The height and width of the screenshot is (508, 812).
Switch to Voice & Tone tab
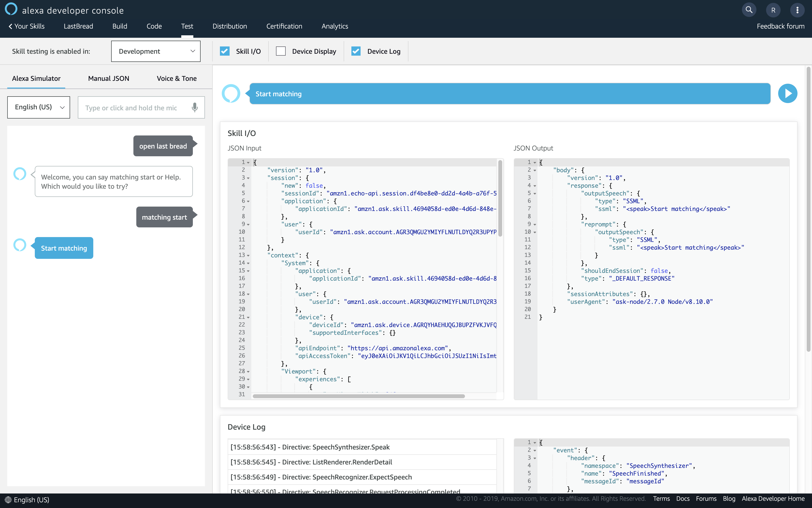[176, 78]
